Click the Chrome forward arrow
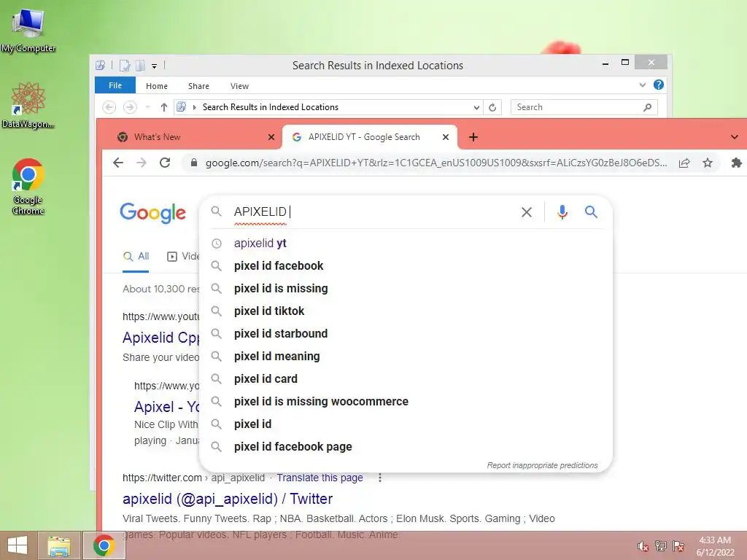Screen dimensions: 747x560 coord(142,163)
